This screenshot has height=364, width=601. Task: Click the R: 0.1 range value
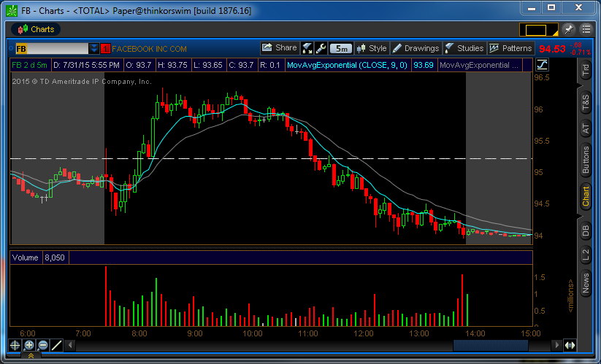click(x=270, y=65)
